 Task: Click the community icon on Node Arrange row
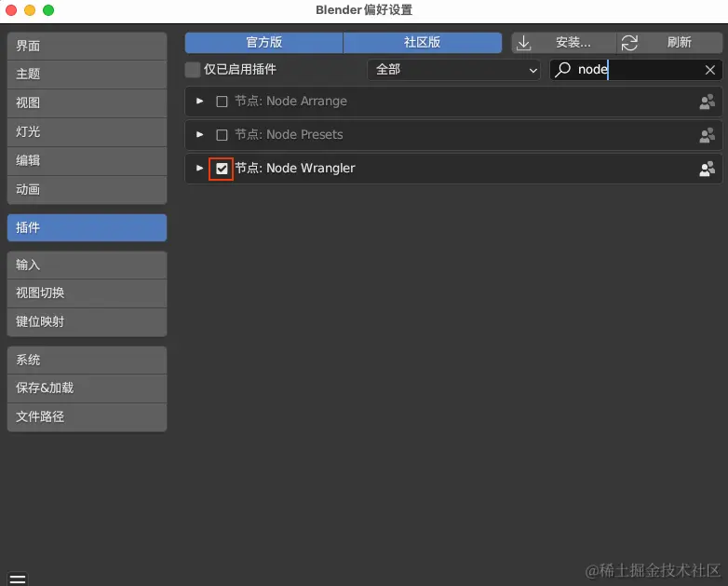[x=707, y=102]
